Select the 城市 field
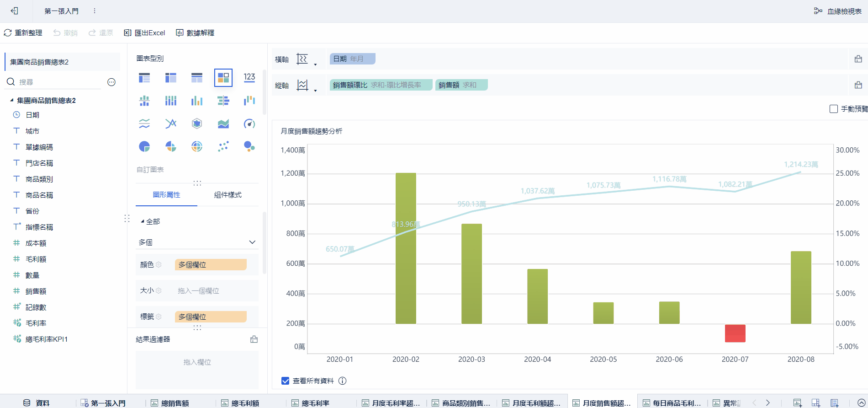Image resolution: width=868 pixels, height=408 pixels. (32, 131)
